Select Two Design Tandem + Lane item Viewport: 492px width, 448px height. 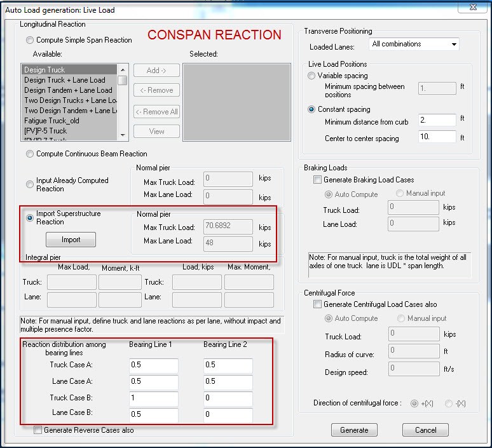[x=69, y=111]
